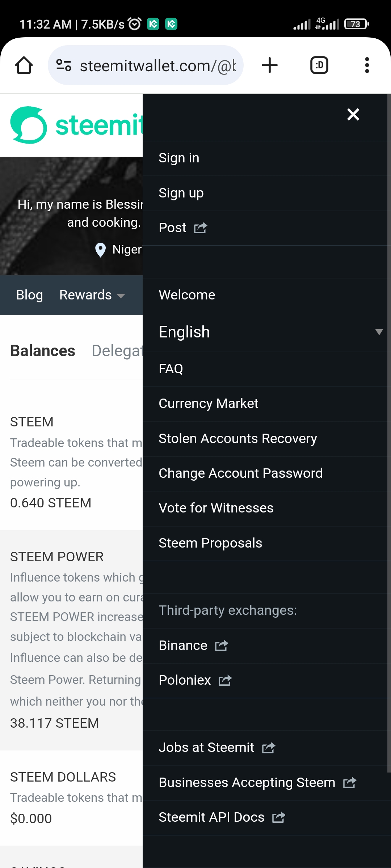Select the Balances tab
Image resolution: width=391 pixels, height=868 pixels.
point(43,351)
